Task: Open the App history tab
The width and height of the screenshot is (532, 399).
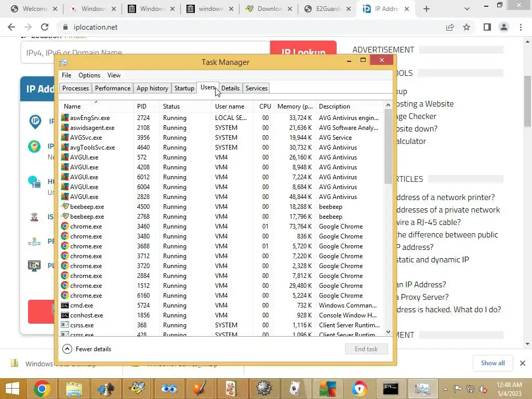Action: tap(152, 88)
